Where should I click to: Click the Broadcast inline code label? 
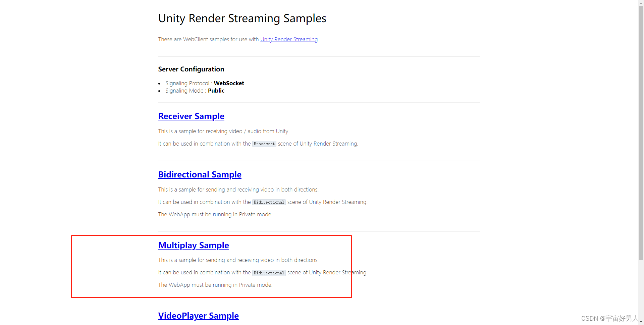[264, 144]
